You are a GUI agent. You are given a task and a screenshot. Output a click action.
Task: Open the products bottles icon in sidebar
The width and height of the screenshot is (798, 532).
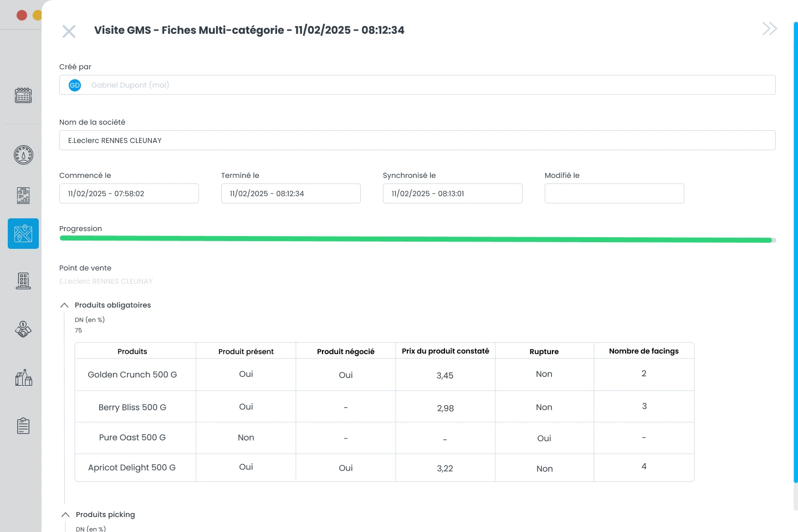click(23, 378)
